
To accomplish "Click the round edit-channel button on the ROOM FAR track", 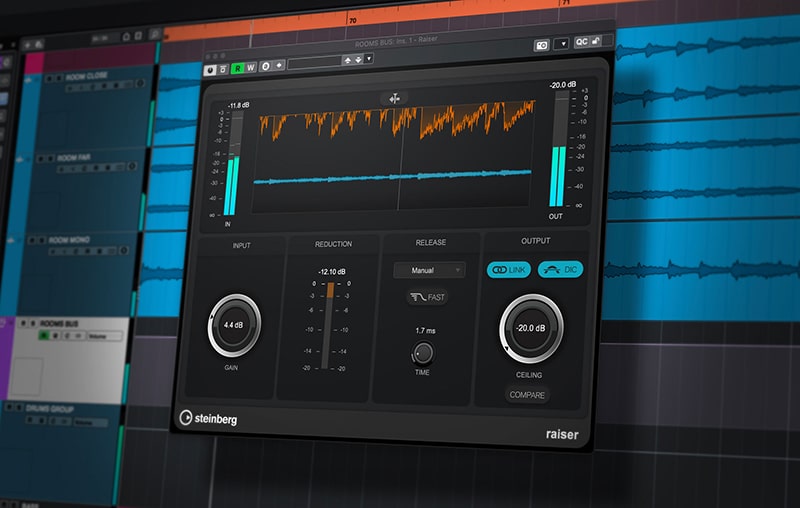I will click(x=132, y=166).
